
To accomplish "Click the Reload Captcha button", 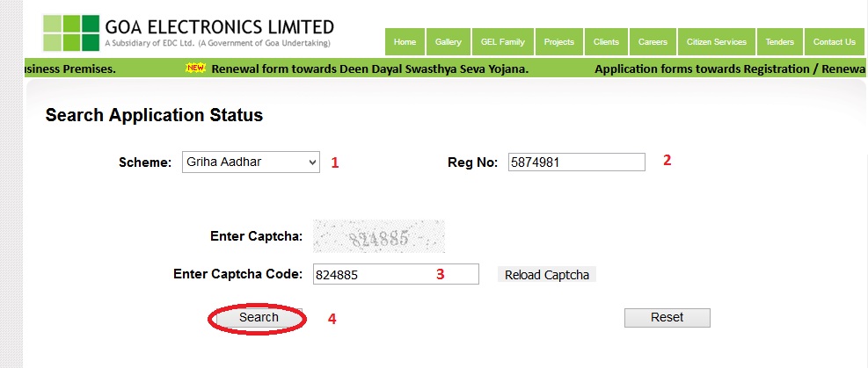I will tap(546, 275).
